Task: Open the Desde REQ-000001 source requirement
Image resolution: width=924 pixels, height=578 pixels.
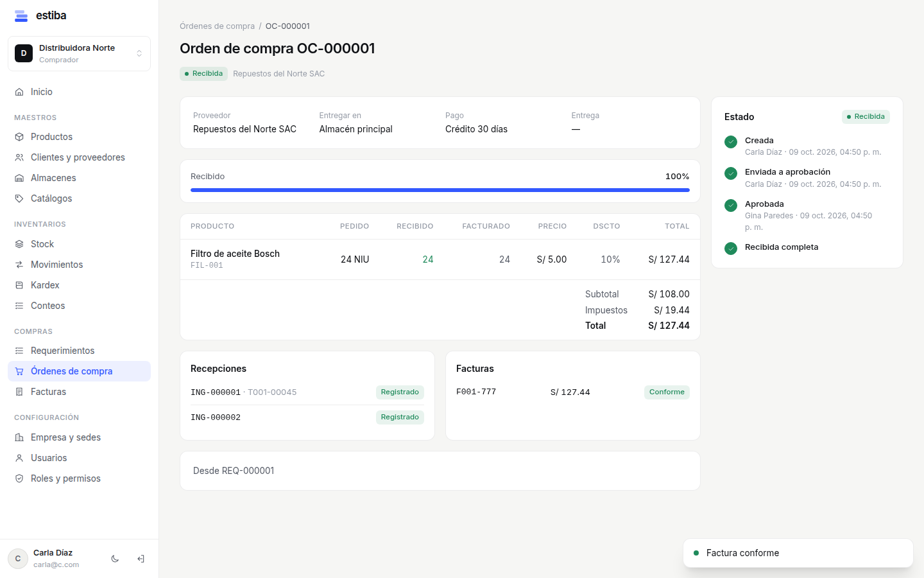Action: 234,471
